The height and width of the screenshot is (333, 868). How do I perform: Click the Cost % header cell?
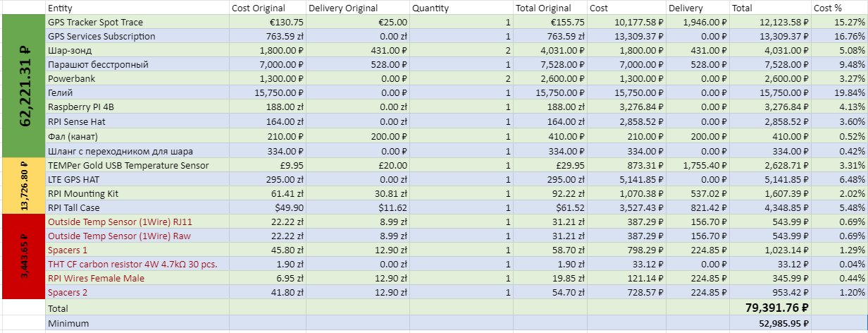coord(838,8)
